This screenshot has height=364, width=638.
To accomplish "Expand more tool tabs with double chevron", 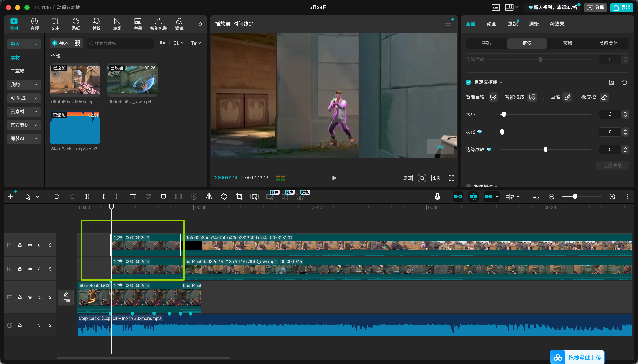I will coord(200,24).
